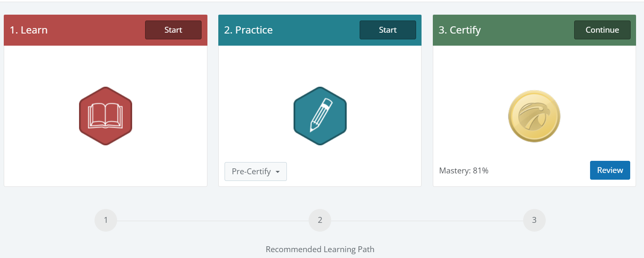Viewport: 644px width, 258px height.
Task: Select step 2 circle on learning path
Action: pyautogui.click(x=320, y=220)
